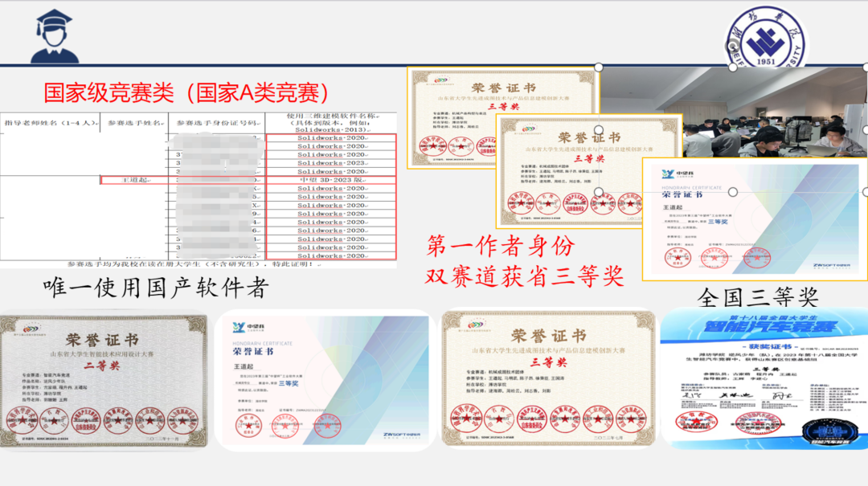
Task: Click the red text 第一作者身份
Action: (500, 245)
